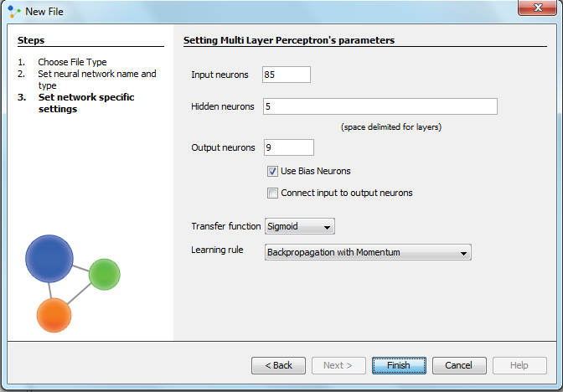
Task: Cancel the new file wizard
Action: [x=459, y=365]
